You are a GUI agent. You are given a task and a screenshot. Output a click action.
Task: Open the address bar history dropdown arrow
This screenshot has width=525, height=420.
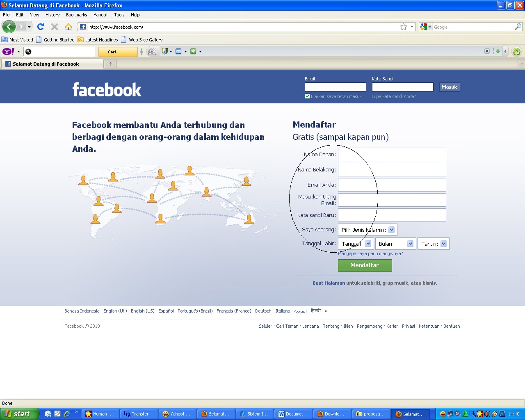(x=412, y=27)
